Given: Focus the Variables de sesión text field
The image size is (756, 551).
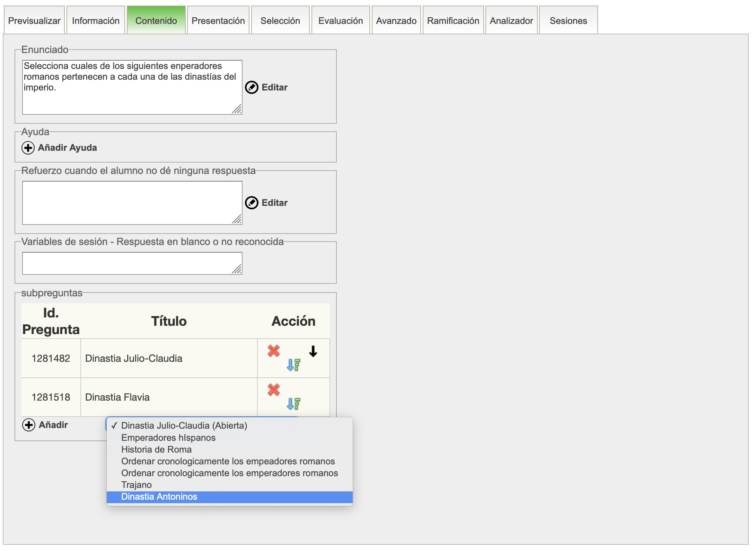Looking at the screenshot, I should coord(132,263).
